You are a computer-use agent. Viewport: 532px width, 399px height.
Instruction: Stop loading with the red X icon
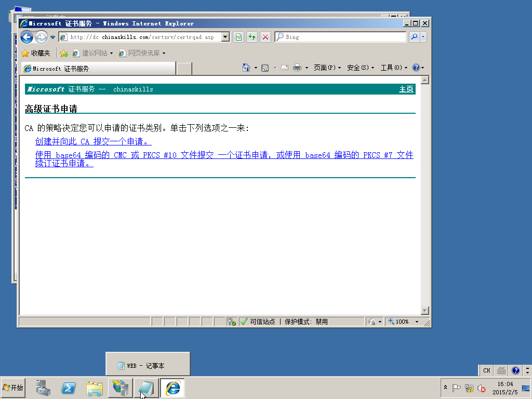click(x=265, y=37)
